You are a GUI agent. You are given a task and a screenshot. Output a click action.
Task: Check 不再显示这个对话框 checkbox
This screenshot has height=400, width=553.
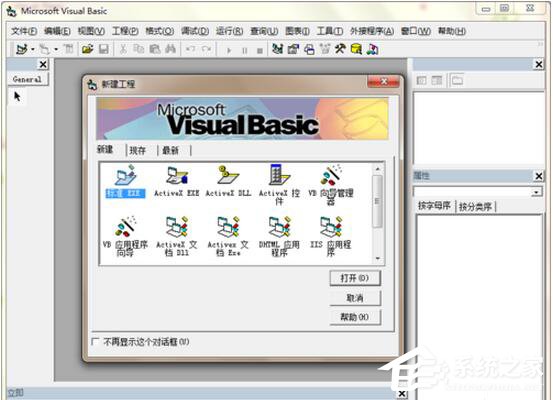point(95,341)
